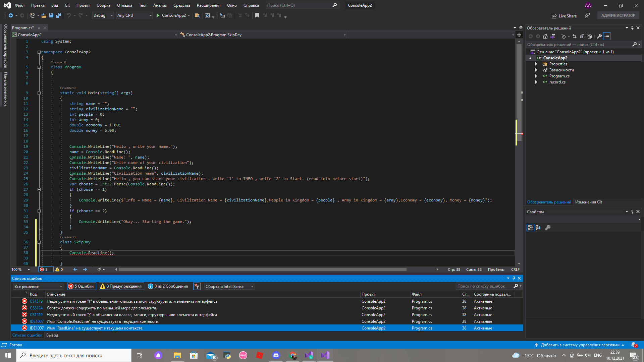Viewport: 644px width, 362px height.
Task: Click the split editor icon above scrollbar
Action: [x=519, y=35]
